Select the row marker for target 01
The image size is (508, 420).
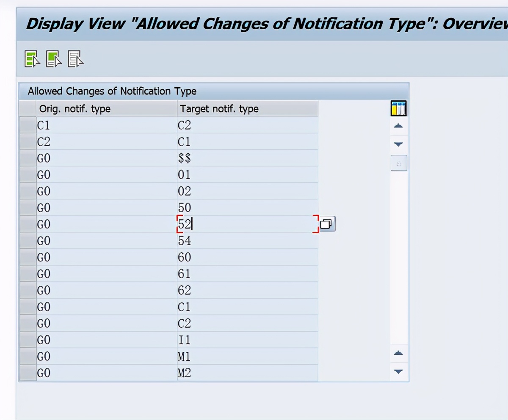click(x=28, y=175)
